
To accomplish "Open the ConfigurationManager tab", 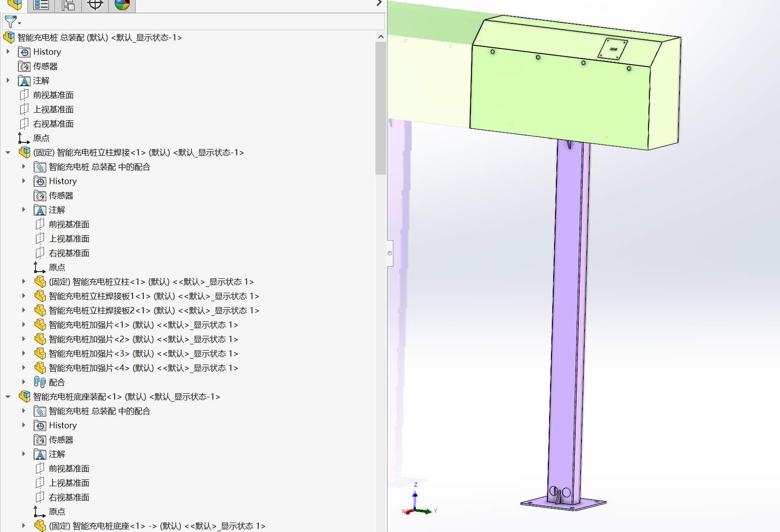I will coord(68,5).
